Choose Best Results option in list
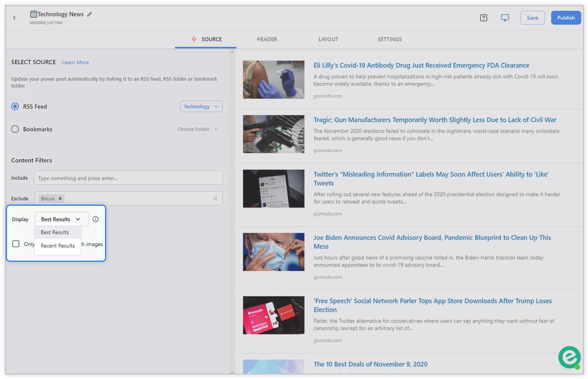 tap(58, 232)
